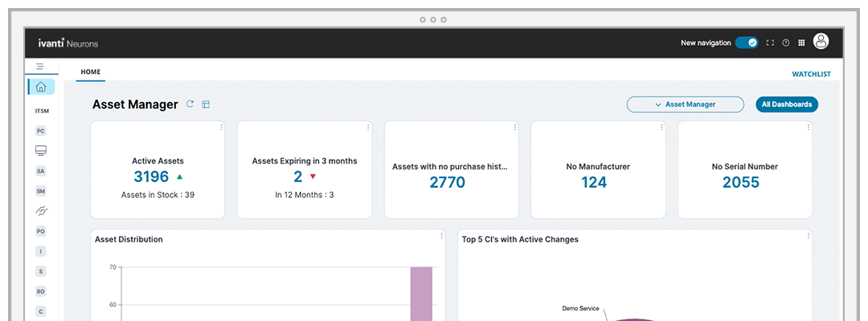The image size is (868, 321).
Task: Refresh the Asset Manager dashboard
Action: tap(190, 104)
